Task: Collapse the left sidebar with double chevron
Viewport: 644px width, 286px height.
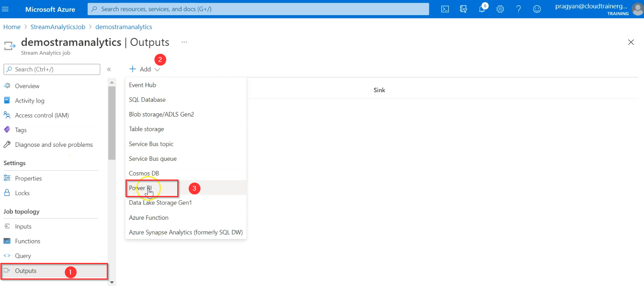Action: pyautogui.click(x=109, y=69)
